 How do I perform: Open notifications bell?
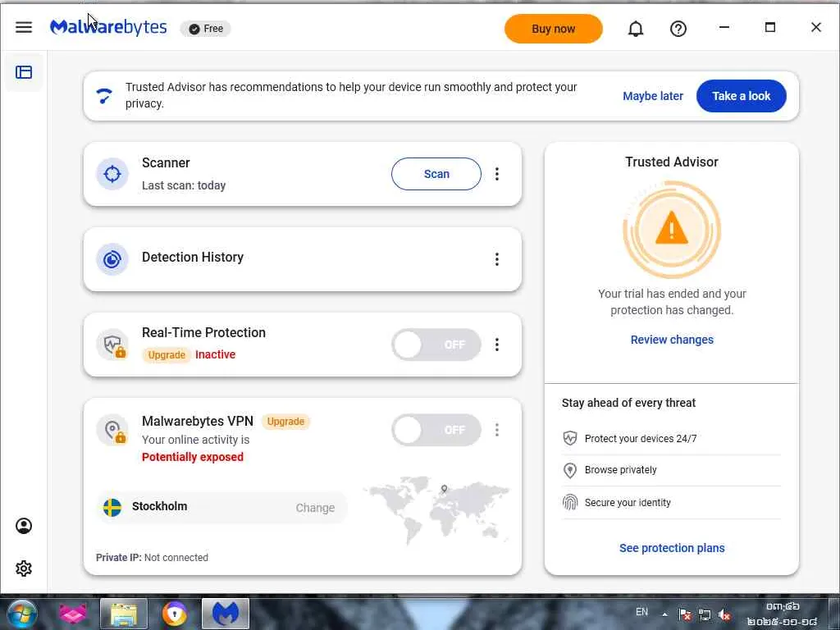pyautogui.click(x=636, y=29)
